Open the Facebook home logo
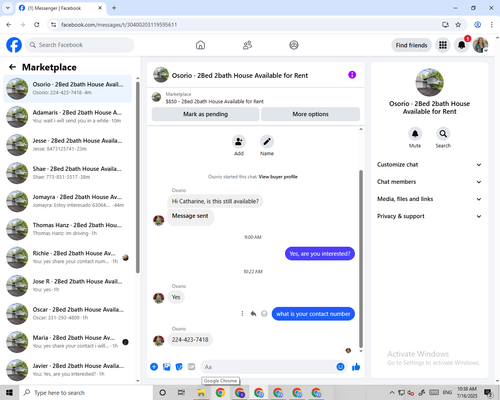Image resolution: width=500 pixels, height=400 pixels. pos(14,45)
